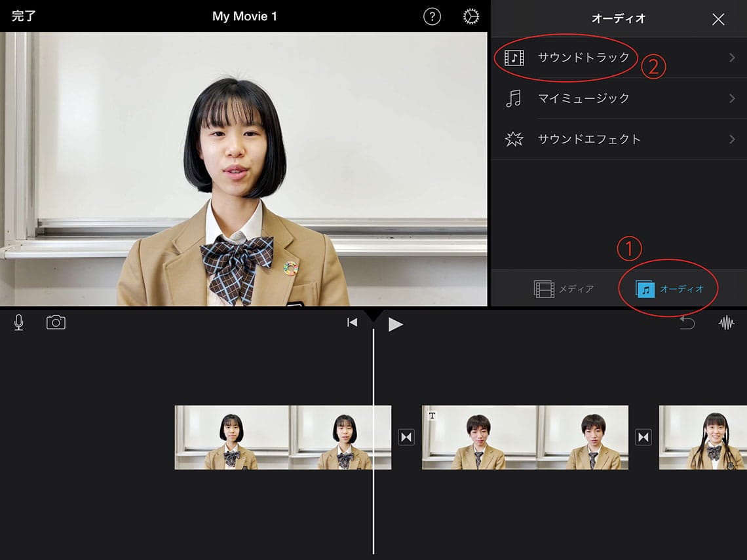Play the movie preview
Viewport: 747px width, 560px height.
395,324
